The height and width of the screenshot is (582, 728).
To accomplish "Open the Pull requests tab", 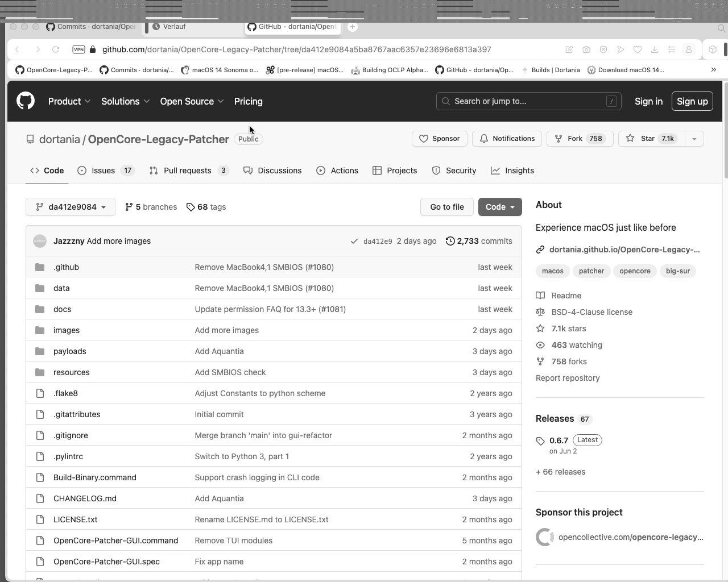I will click(189, 171).
